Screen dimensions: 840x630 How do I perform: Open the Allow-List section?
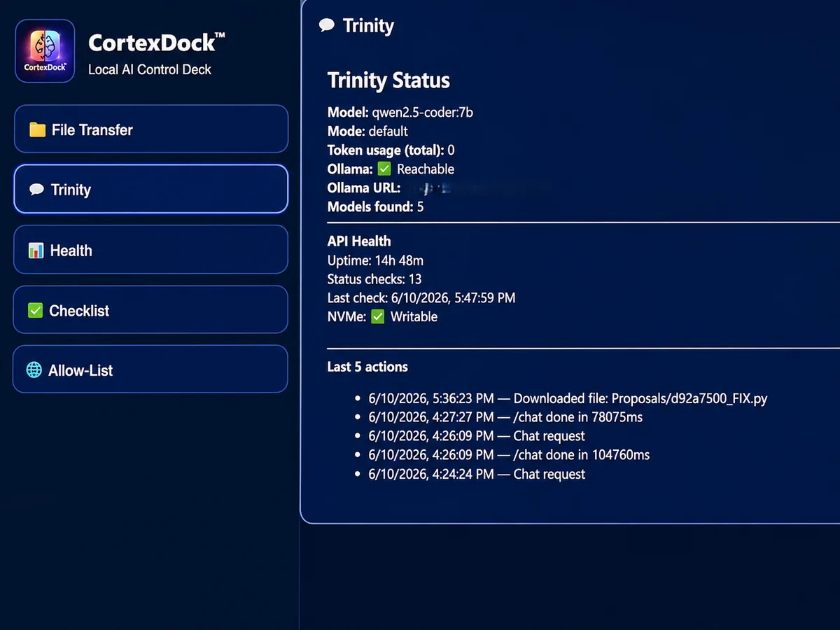coord(151,369)
